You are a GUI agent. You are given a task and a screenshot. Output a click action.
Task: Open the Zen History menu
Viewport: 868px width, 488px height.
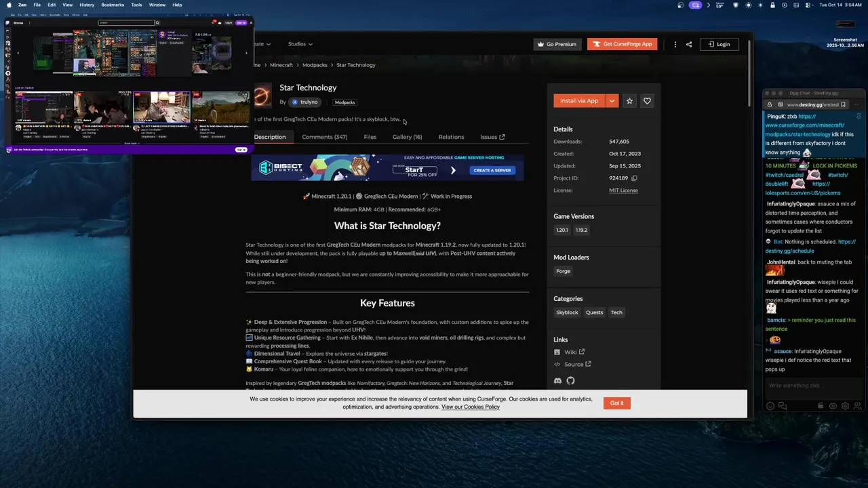pyautogui.click(x=87, y=5)
